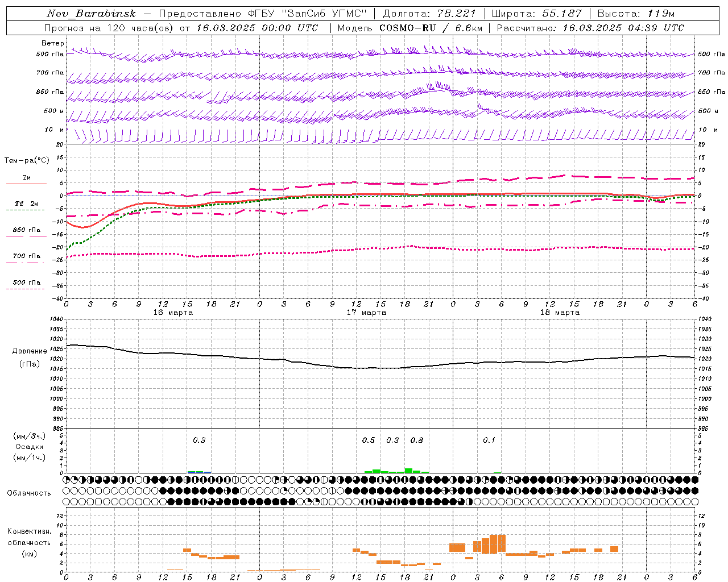Screen dimensions: 728x582
Task: Click the Nov_Barabinsk station title
Action: click(x=91, y=14)
